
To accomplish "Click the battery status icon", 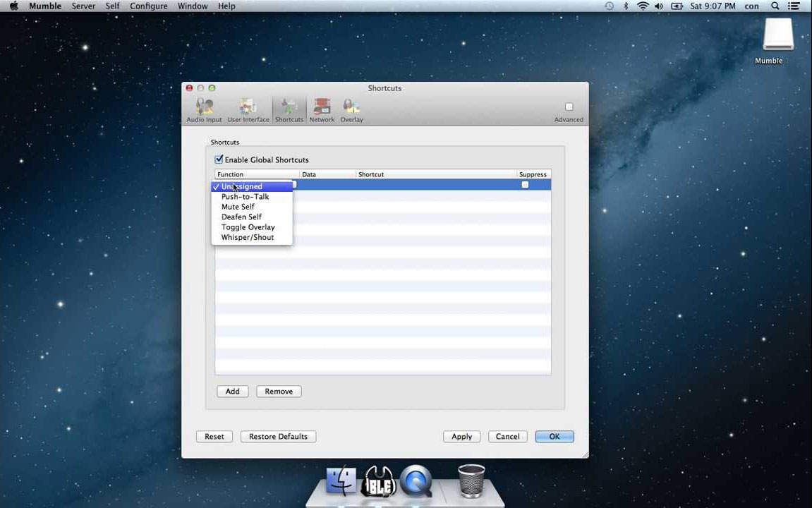I will [x=677, y=6].
